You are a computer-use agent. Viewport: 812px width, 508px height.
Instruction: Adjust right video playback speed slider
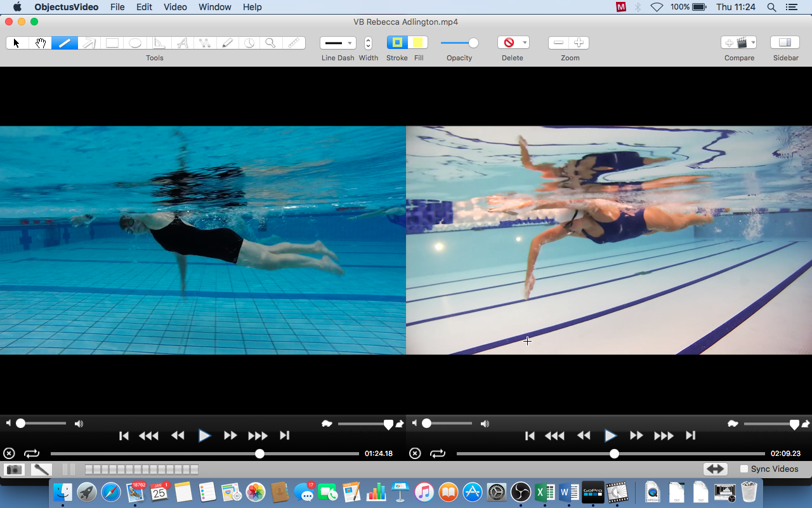tap(771, 424)
